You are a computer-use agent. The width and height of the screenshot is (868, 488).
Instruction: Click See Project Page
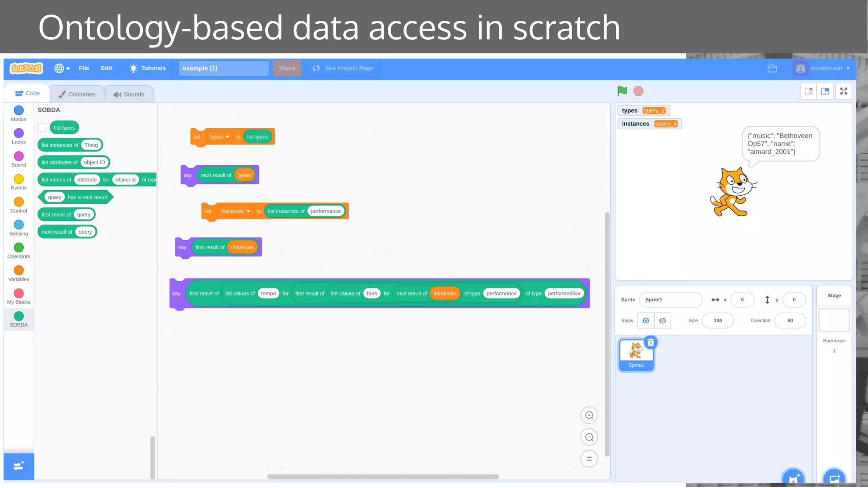[343, 68]
